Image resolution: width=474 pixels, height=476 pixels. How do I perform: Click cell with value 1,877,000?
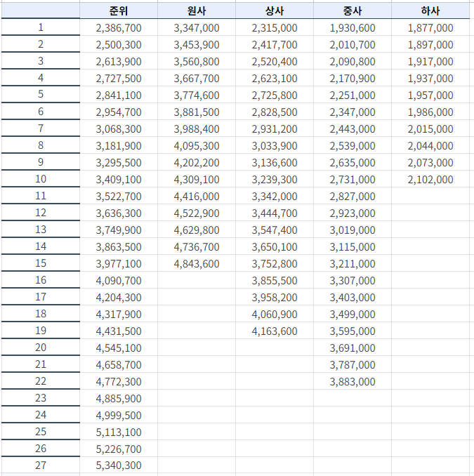click(x=430, y=28)
